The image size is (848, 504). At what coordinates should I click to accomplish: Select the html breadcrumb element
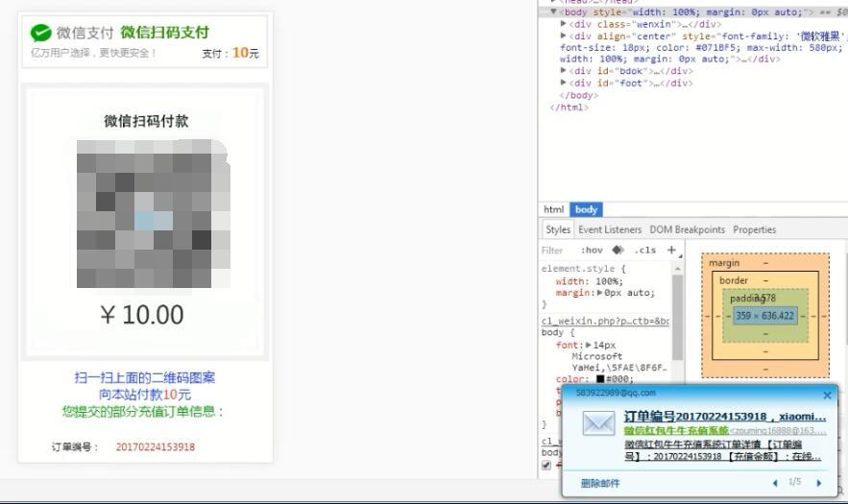pyautogui.click(x=554, y=209)
